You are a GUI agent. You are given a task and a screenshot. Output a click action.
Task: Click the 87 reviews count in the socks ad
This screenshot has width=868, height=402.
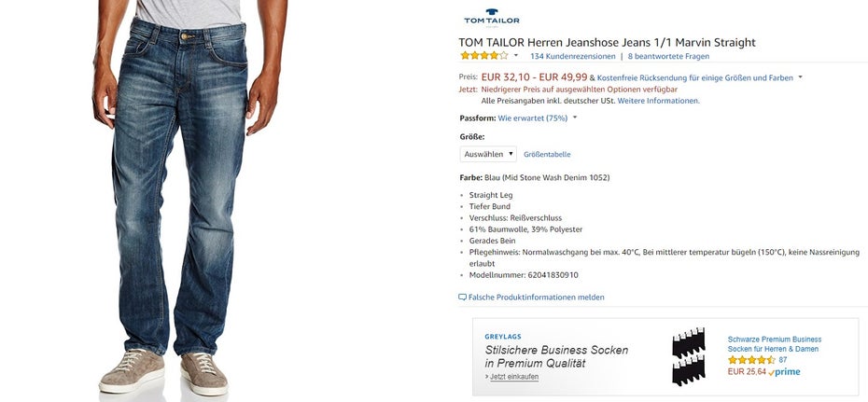[x=783, y=360]
